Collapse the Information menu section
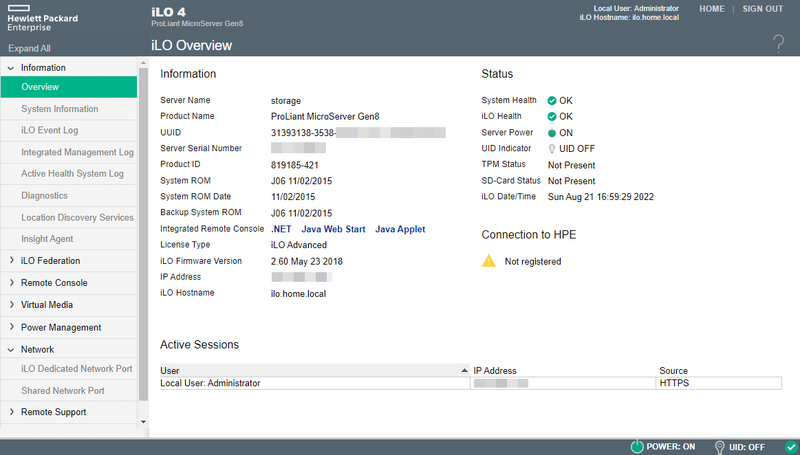The image size is (800, 455). [x=11, y=68]
